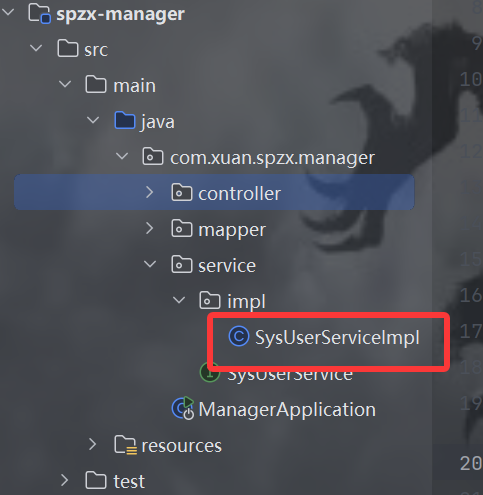Screen dimensions: 483x495
Task: Click the SysUserService interface icon
Action: point(210,373)
